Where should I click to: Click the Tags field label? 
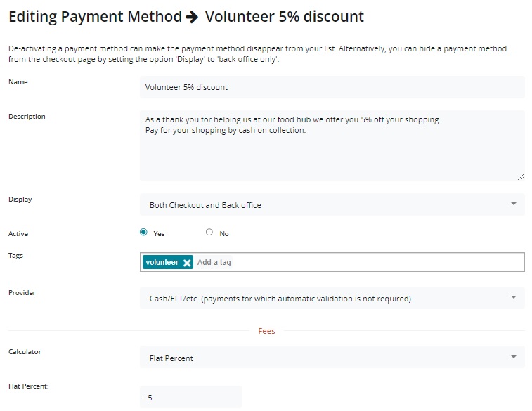pos(16,256)
